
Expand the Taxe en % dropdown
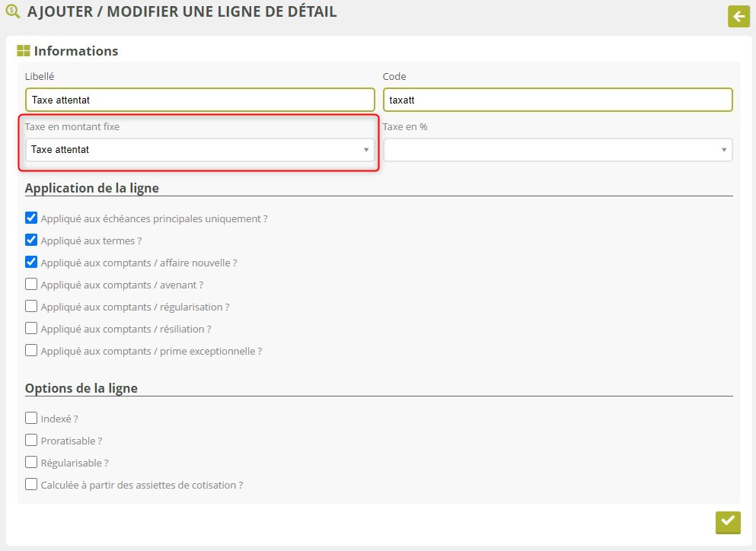tap(557, 150)
